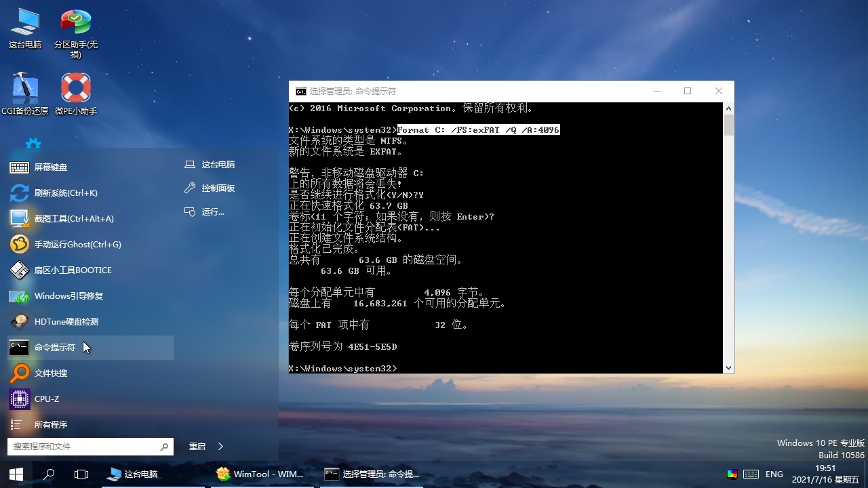Click the 重启 button

tap(197, 447)
